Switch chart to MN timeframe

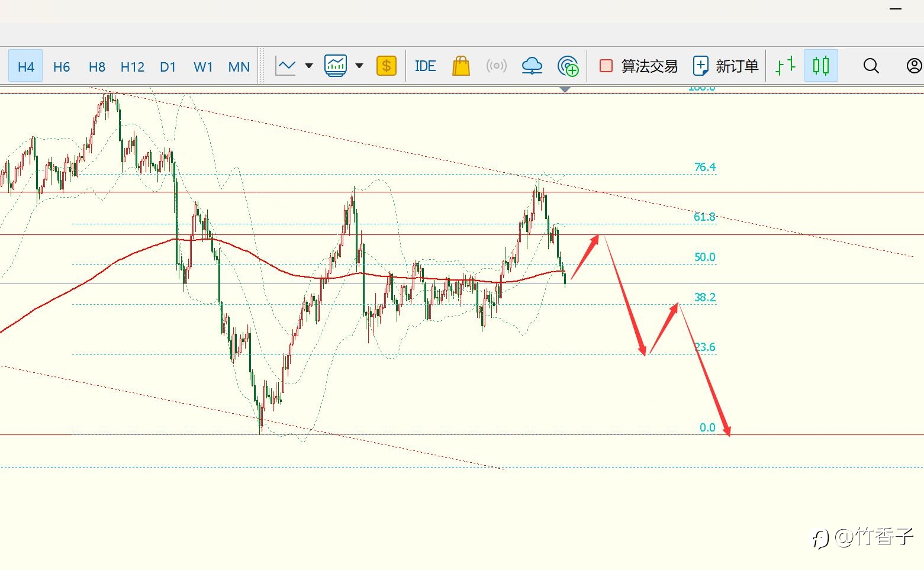click(239, 66)
